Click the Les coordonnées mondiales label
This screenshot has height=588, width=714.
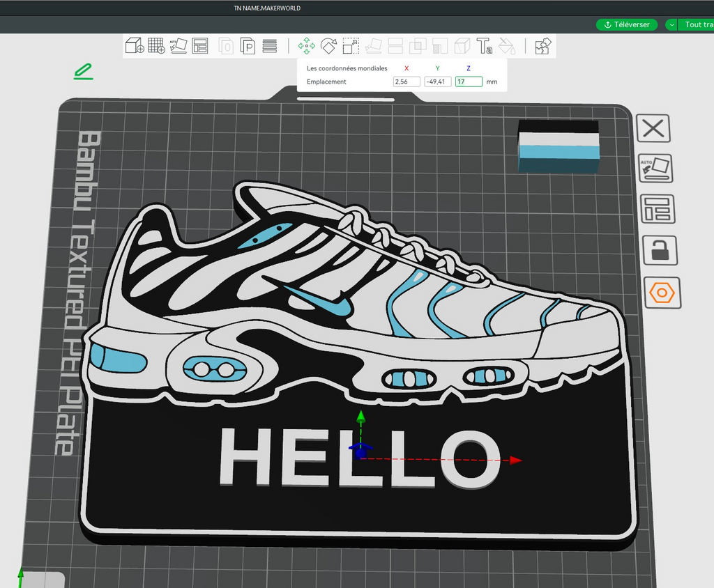[x=347, y=68]
